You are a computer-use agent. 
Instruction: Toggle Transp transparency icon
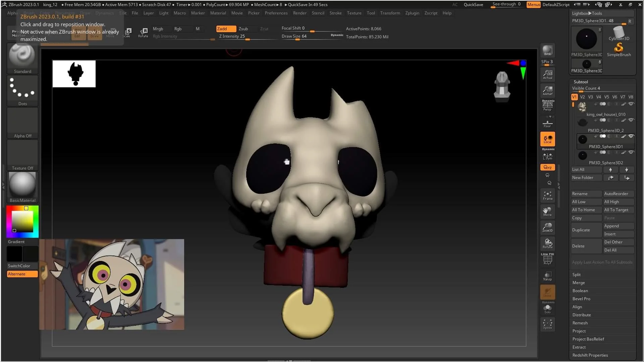point(547,276)
